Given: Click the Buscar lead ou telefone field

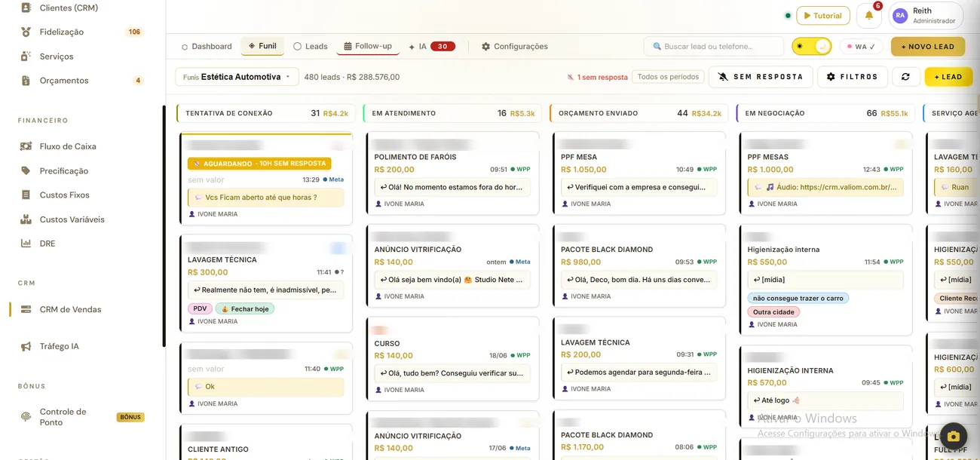Looking at the screenshot, I should tap(714, 46).
